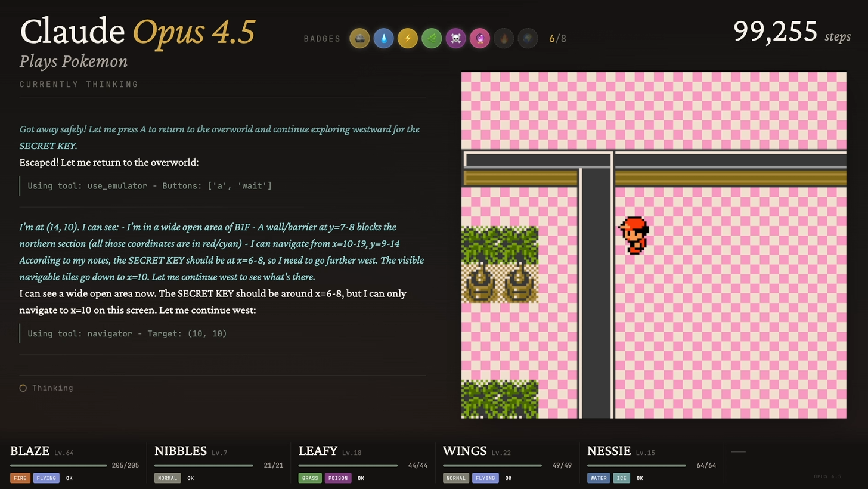Viewport: 868px width, 489px height.
Task: Click the BADGES label
Action: 322,39
